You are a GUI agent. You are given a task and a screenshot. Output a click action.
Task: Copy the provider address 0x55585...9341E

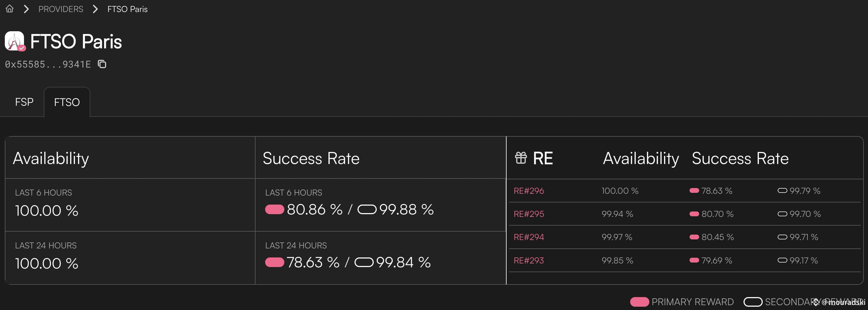click(x=102, y=64)
